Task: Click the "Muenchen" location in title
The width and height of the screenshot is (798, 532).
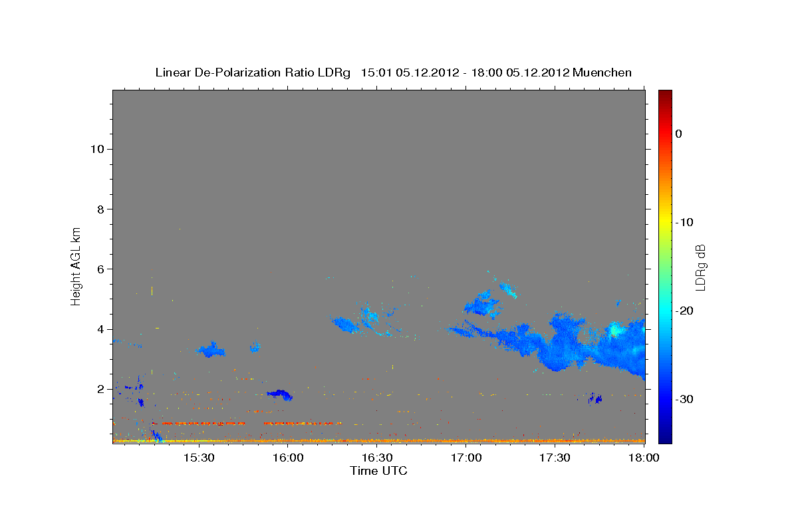Action: click(602, 72)
